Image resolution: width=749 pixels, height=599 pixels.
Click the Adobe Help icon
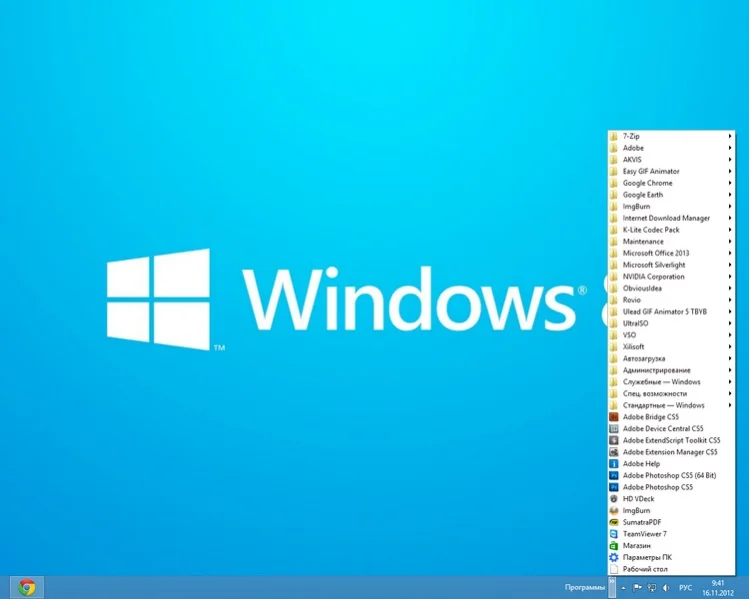614,464
